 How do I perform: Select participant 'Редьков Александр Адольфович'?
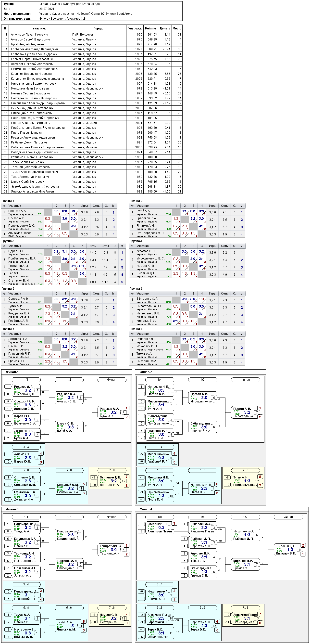(34, 138)
